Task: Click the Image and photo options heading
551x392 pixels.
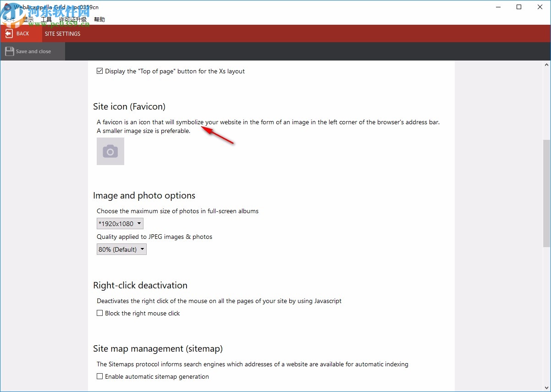Action: [144, 195]
